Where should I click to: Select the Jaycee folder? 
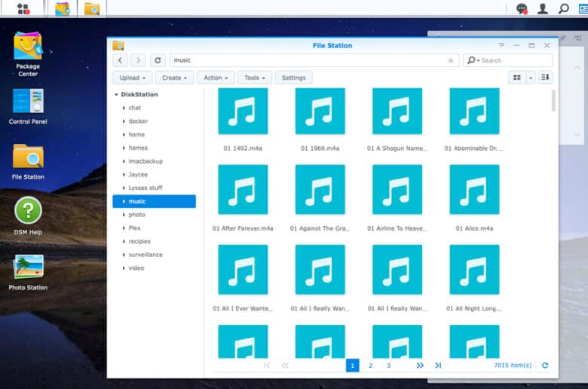(x=138, y=174)
